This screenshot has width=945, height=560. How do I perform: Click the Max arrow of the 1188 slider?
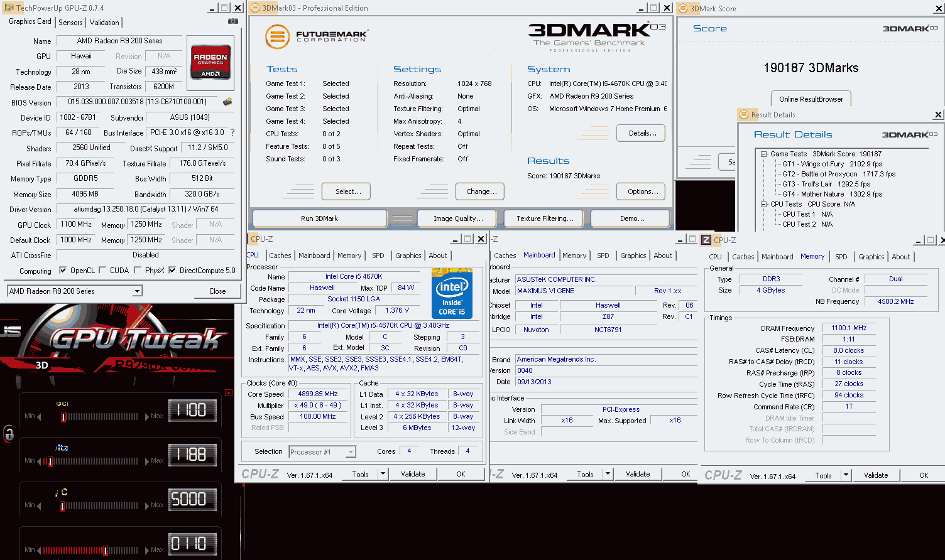147,461
